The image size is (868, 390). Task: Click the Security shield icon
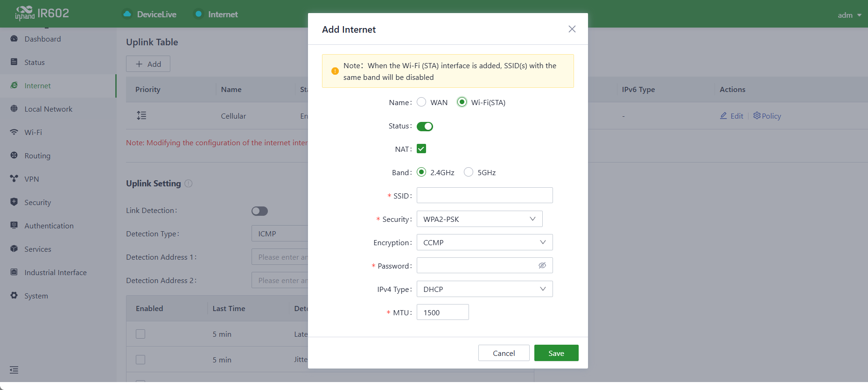point(14,202)
